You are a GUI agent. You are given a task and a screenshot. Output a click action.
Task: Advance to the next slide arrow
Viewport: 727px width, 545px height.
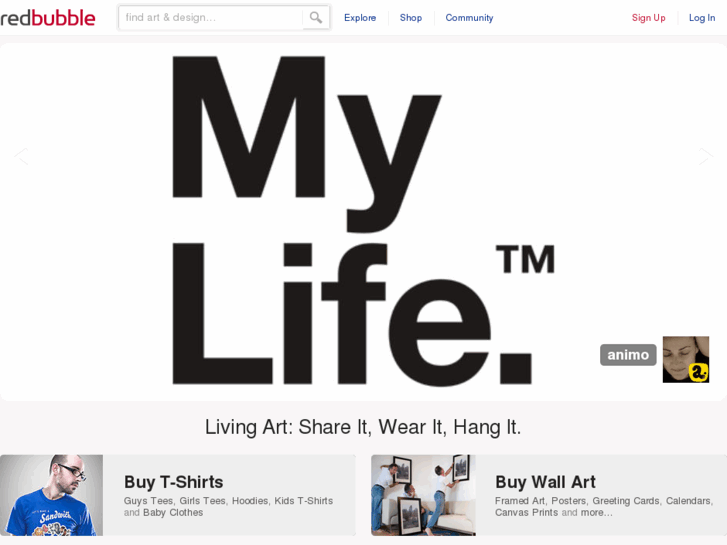(x=705, y=156)
